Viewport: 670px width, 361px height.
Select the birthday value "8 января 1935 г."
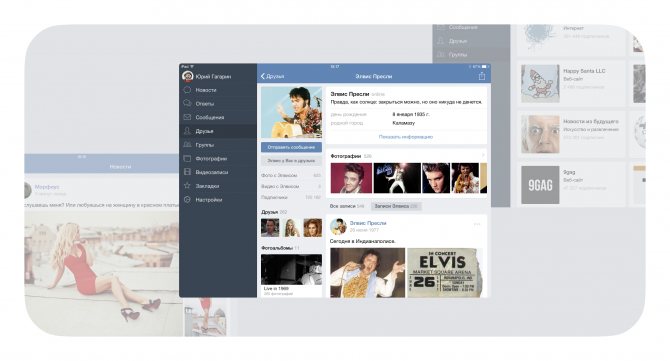click(411, 114)
